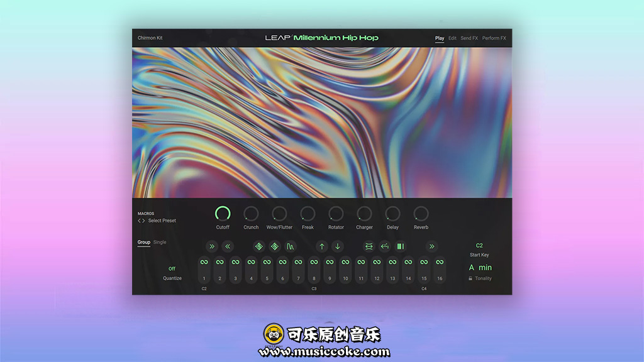The width and height of the screenshot is (644, 362).
Task: Click the double-left-arrow icon above the pads
Action: pyautogui.click(x=228, y=246)
